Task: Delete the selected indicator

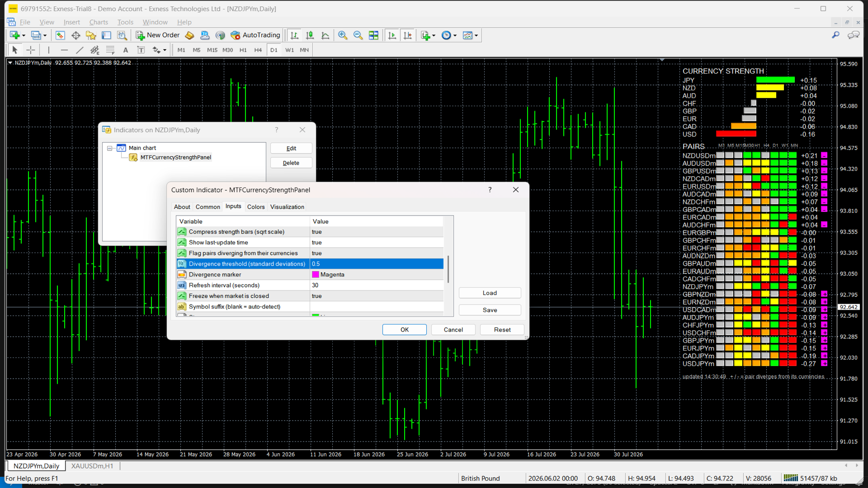Action: pos(291,163)
